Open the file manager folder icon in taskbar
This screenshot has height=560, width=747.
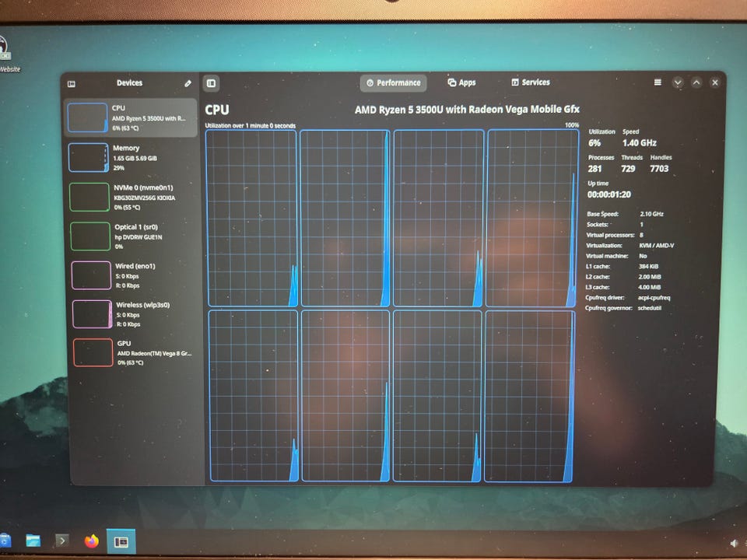tap(33, 541)
